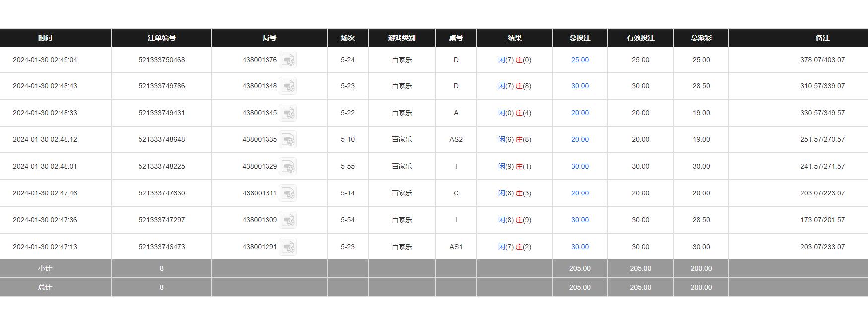The image size is (868, 320).
Task: Open video replay for round 438001348
Action: click(x=288, y=86)
